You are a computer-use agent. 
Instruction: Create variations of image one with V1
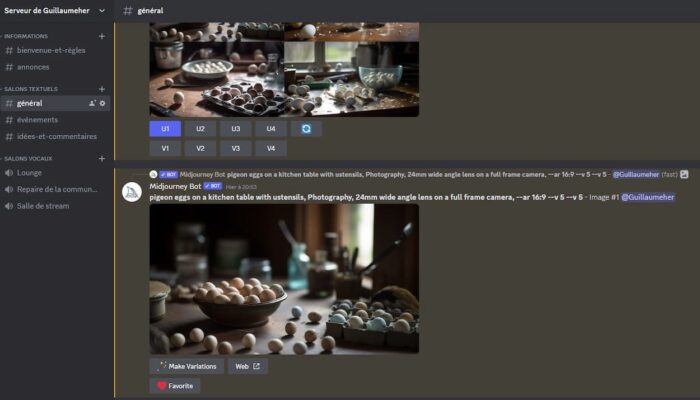(x=165, y=148)
